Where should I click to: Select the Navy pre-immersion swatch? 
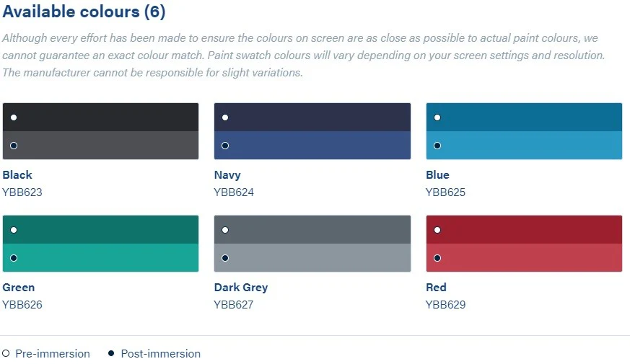[312, 117]
